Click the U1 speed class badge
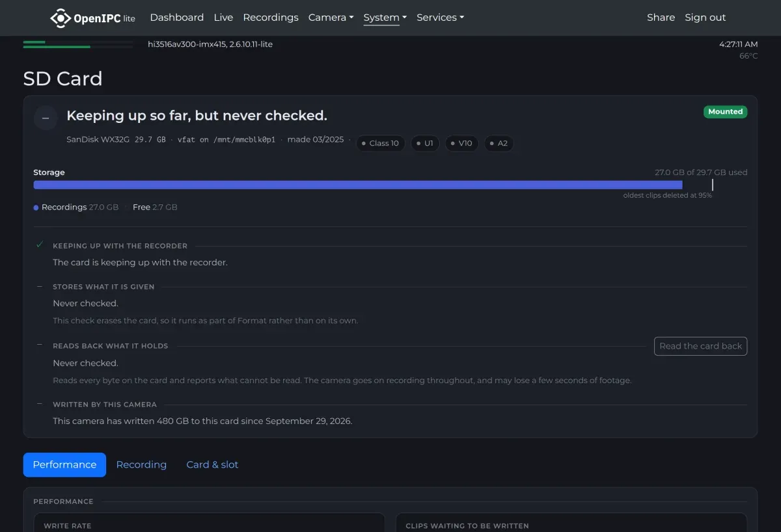The height and width of the screenshot is (532, 781). click(425, 143)
